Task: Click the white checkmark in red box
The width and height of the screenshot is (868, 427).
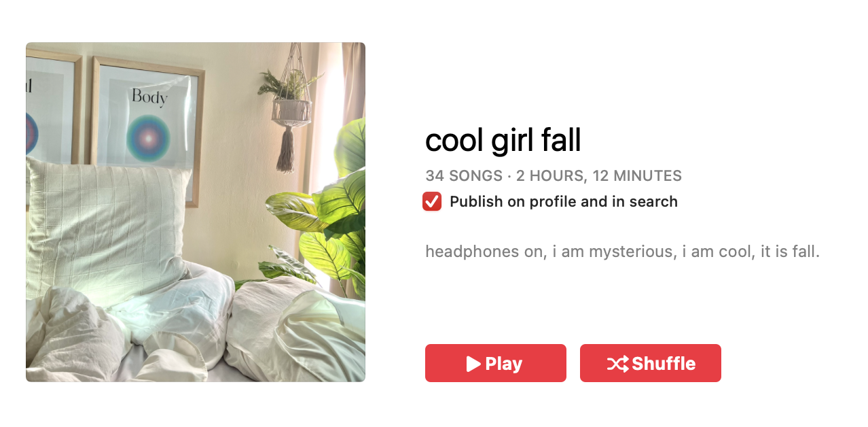Action: coord(432,201)
